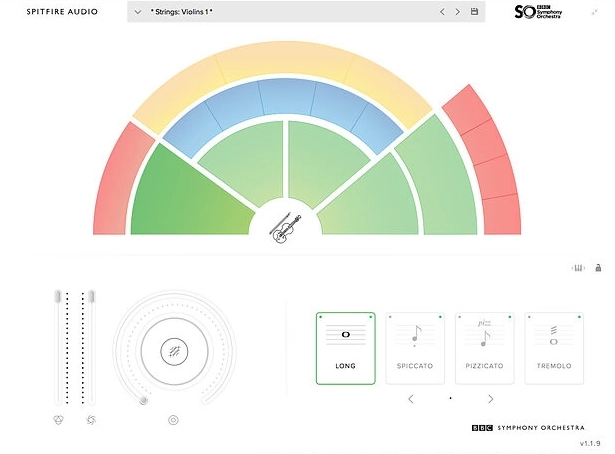Click the expression icon below left slider

[x=59, y=421]
